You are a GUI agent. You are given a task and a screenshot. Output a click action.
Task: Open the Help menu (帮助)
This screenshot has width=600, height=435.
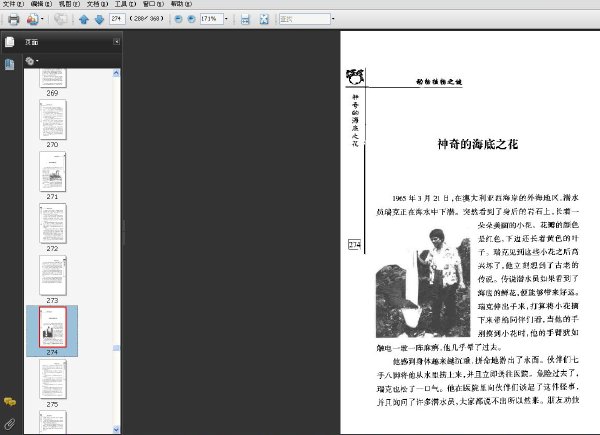181,4
